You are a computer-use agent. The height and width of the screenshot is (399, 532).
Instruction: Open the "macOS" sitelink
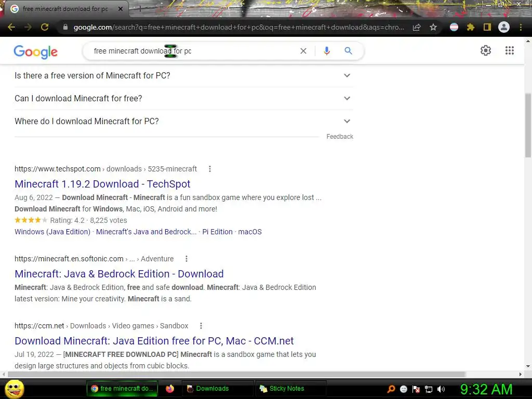[250, 232]
